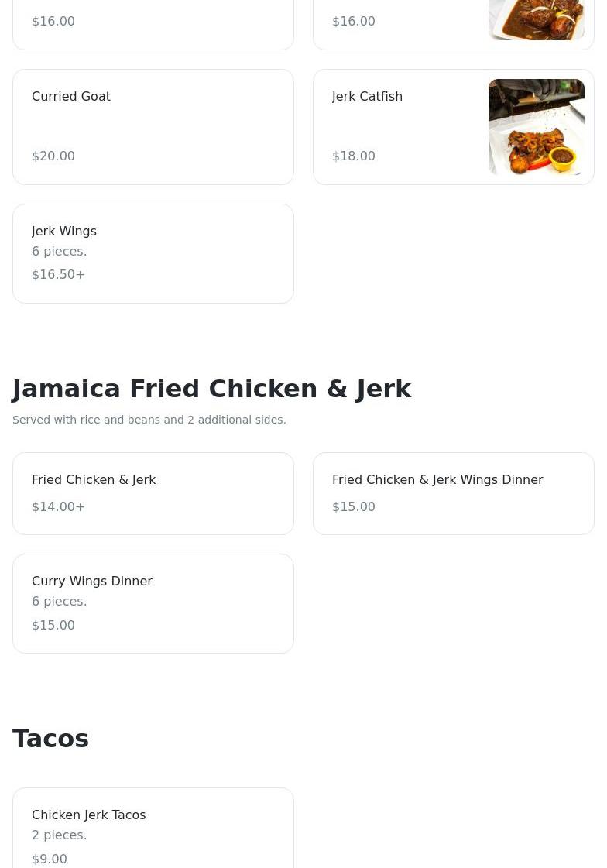Click the Tacos section heading
The width and height of the screenshot is (607, 868).
(x=51, y=739)
